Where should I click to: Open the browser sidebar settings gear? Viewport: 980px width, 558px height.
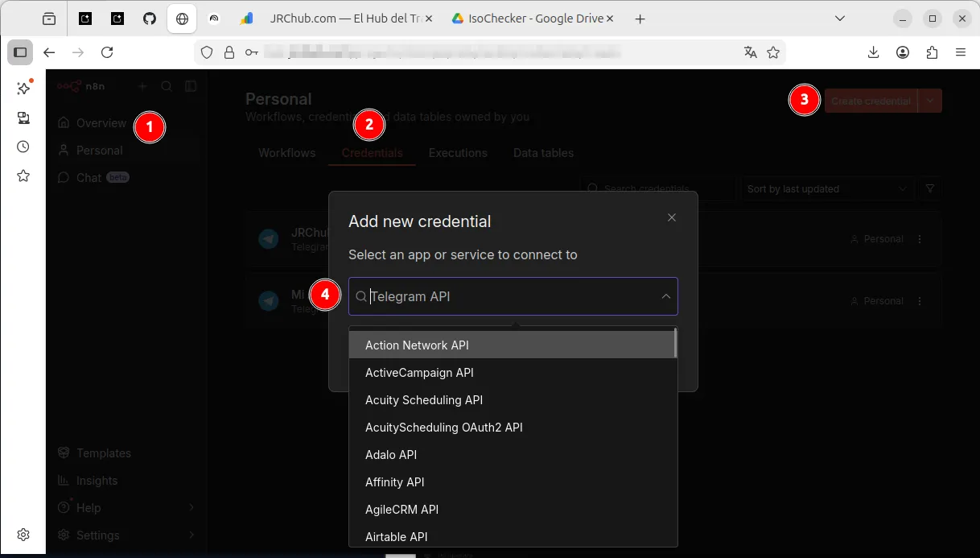(23, 535)
